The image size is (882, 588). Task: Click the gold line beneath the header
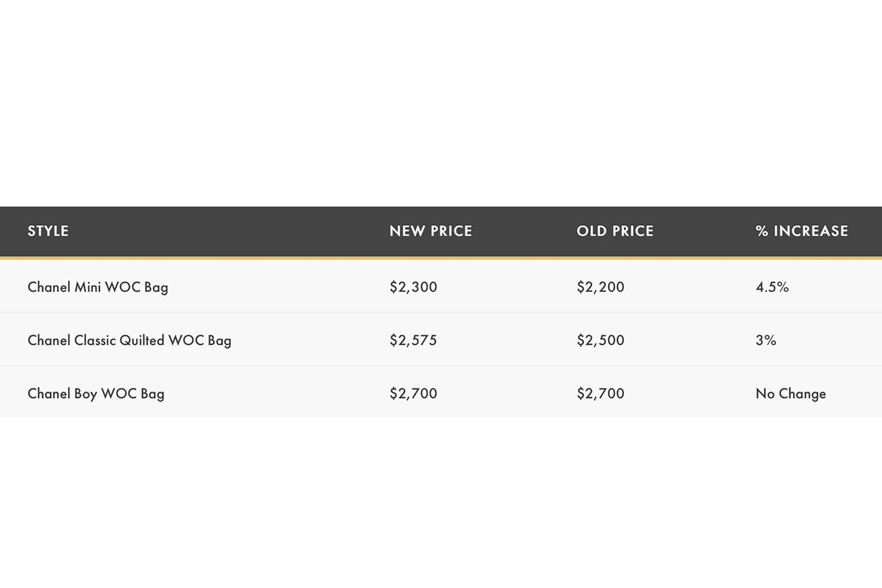(x=441, y=257)
